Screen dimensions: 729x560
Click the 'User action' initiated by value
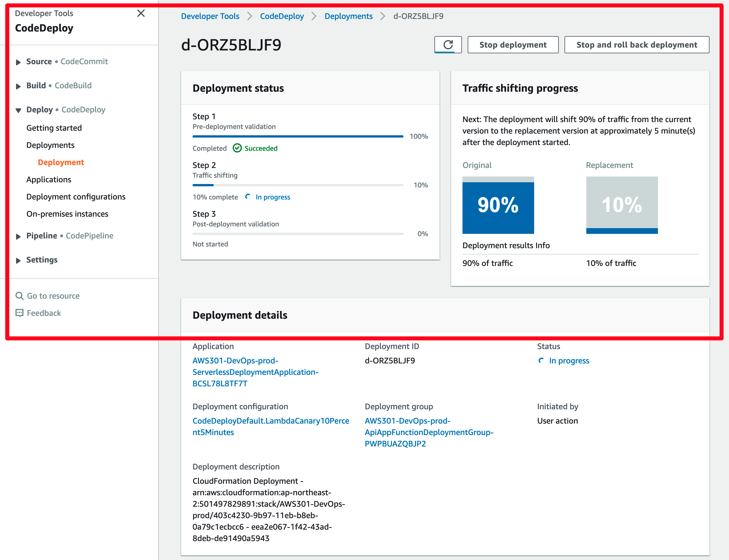coord(557,421)
